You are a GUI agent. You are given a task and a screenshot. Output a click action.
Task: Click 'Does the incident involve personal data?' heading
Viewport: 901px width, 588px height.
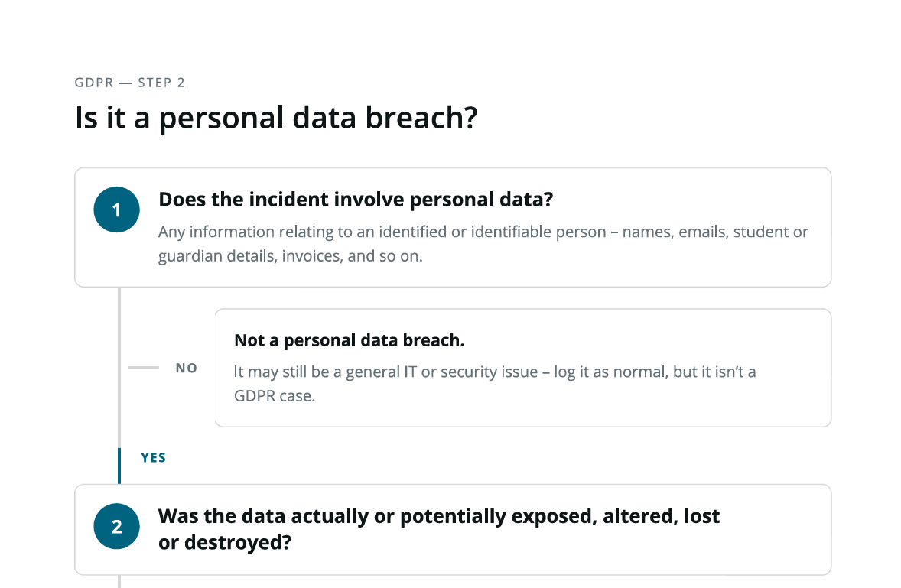(x=356, y=200)
